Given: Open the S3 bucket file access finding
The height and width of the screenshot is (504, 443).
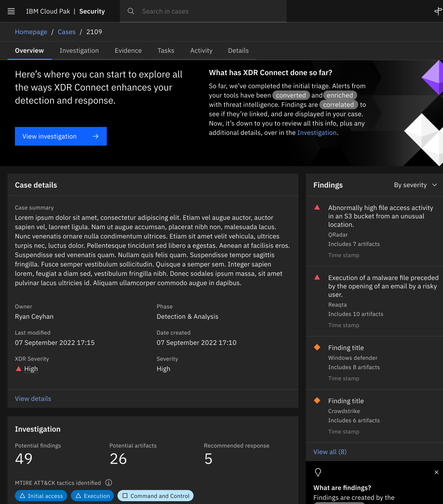Looking at the screenshot, I should click(x=381, y=216).
